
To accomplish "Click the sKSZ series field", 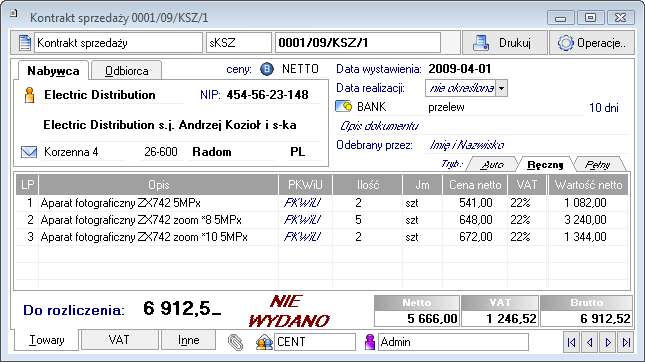I will pyautogui.click(x=238, y=43).
